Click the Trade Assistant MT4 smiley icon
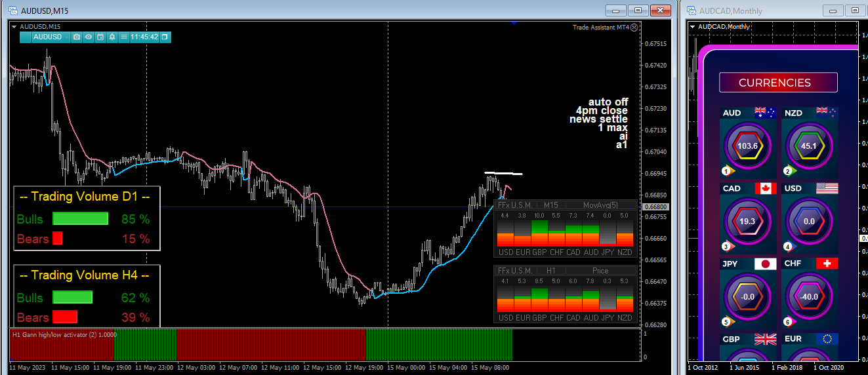Screen dimensions: 868x375 pos(634,28)
